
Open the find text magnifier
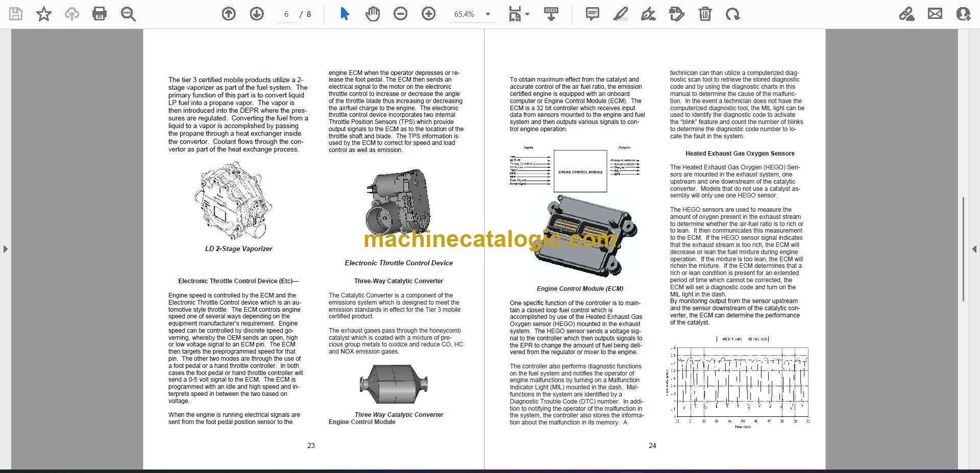(128, 14)
